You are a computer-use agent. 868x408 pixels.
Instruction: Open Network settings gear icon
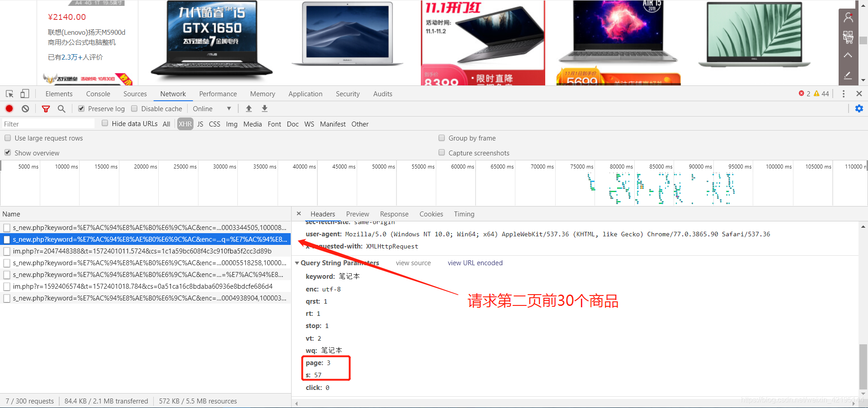coord(859,108)
